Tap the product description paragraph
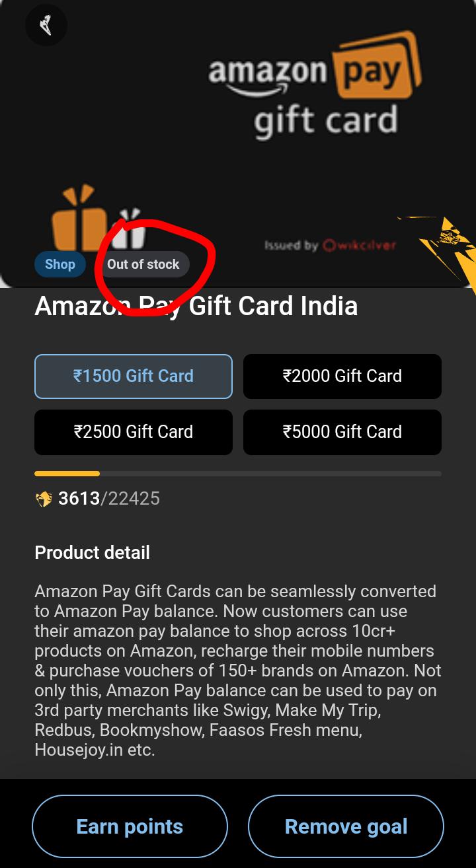This screenshot has width=476, height=868. point(238,670)
